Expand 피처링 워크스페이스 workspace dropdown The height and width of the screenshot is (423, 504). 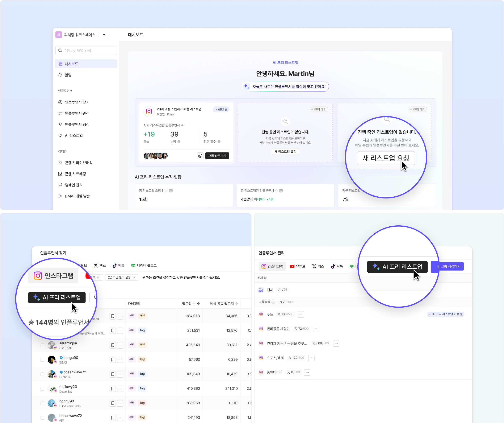pos(104,35)
